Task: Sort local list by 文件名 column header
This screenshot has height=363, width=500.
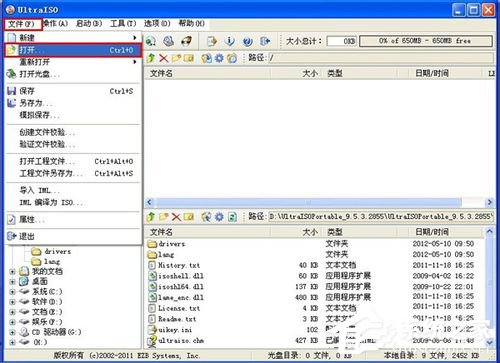Action: pos(207,232)
